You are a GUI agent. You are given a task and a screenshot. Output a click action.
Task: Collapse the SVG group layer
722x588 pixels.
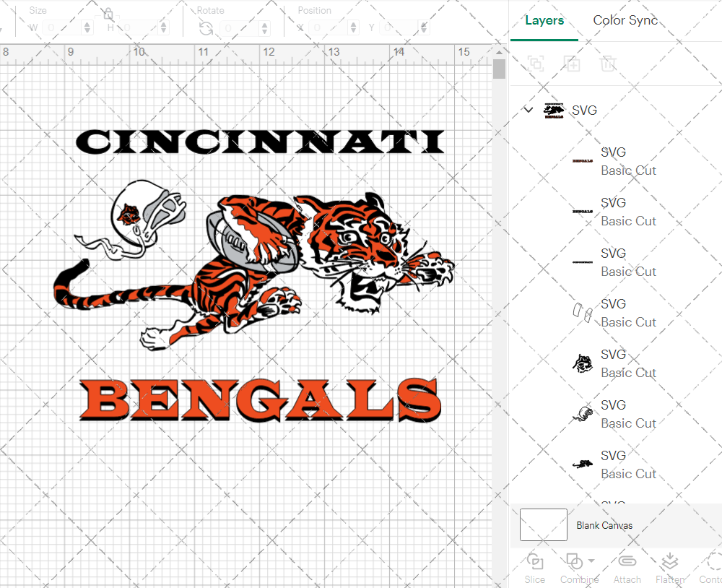529,110
